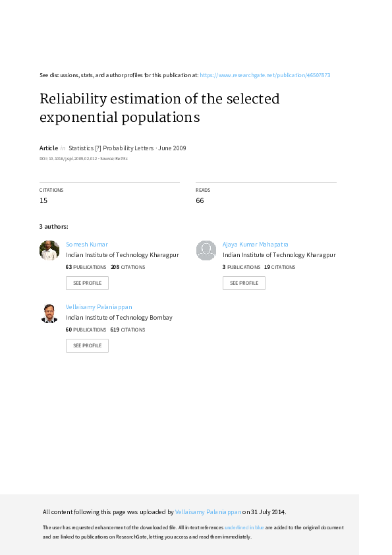Click Vellaisamy Palaniappan link in upload footer
392x555 pixels.
pyautogui.click(x=208, y=511)
